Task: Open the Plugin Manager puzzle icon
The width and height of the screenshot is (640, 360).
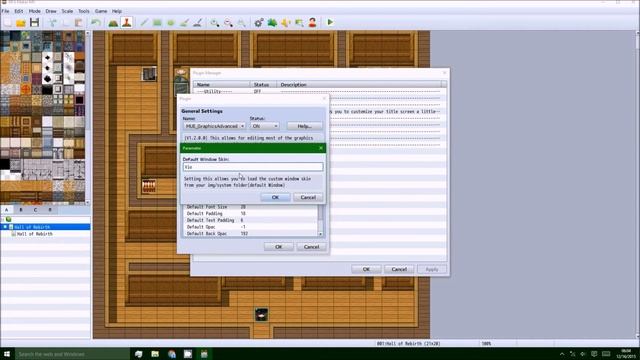Action: tap(272, 22)
